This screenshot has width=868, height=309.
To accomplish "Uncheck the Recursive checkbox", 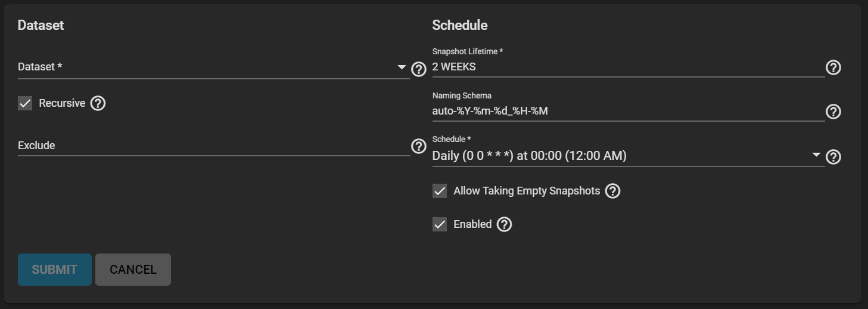I will [x=25, y=103].
